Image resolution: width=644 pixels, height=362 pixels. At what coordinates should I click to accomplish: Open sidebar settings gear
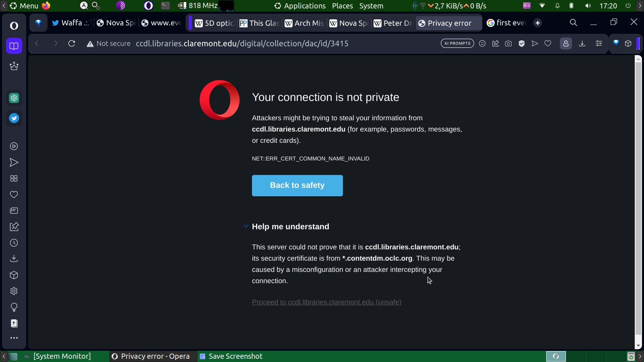pos(14,291)
